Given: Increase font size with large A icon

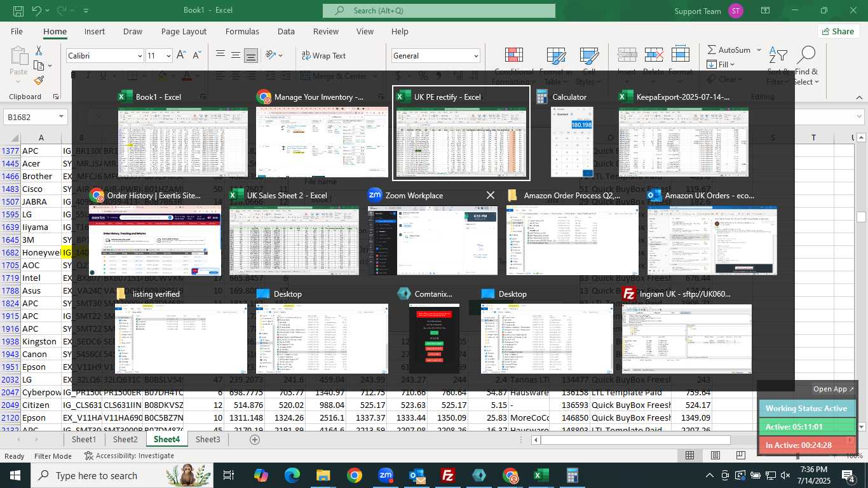Looking at the screenshot, I should click(x=182, y=56).
